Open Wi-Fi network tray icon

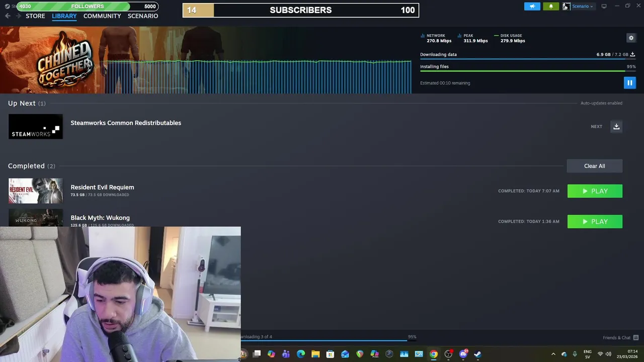[x=600, y=354]
